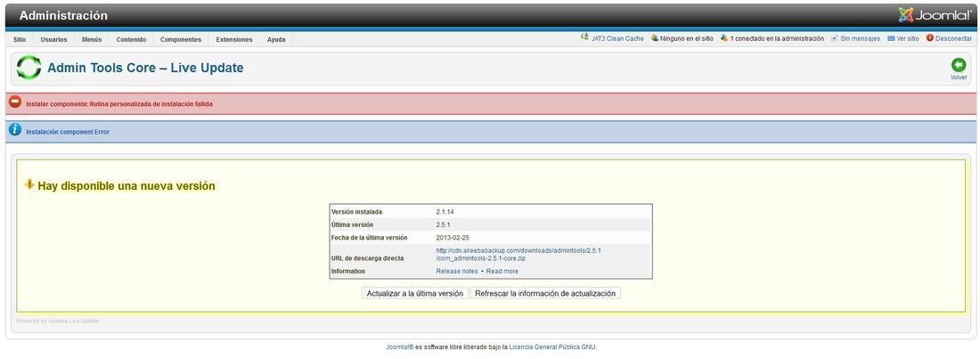The image size is (980, 359).
Task: Open the Sitio menu
Action: coord(20,39)
